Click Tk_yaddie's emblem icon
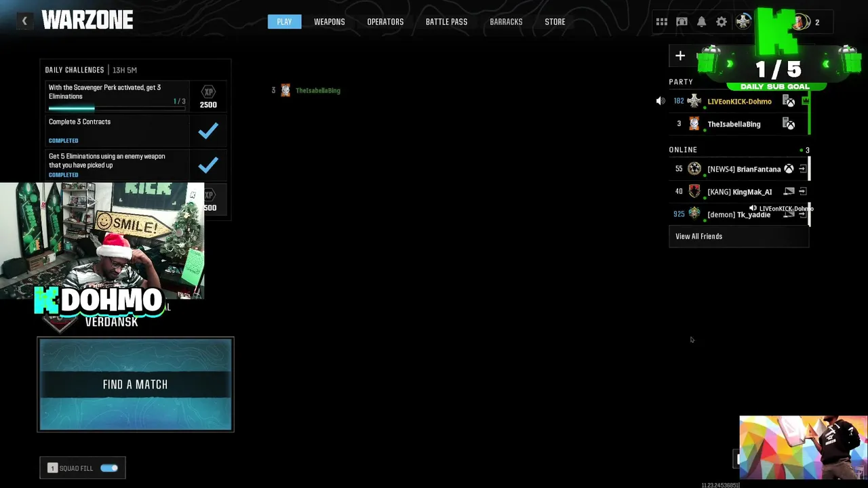This screenshot has height=488, width=868. pyautogui.click(x=694, y=213)
